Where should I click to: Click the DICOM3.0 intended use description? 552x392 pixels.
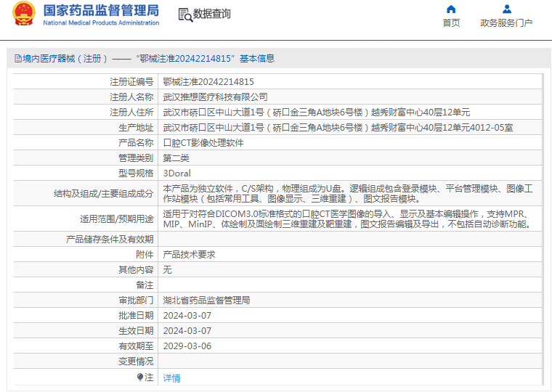tap(347, 219)
